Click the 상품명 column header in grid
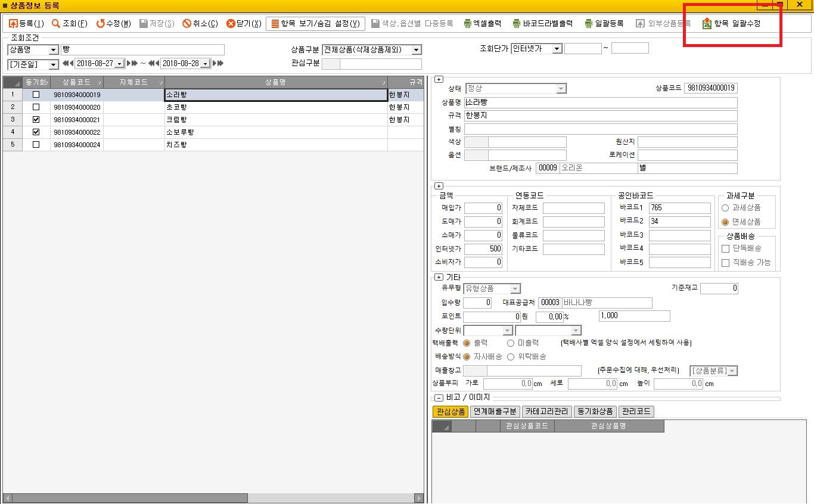This screenshot has height=504, width=814. pyautogui.click(x=276, y=82)
